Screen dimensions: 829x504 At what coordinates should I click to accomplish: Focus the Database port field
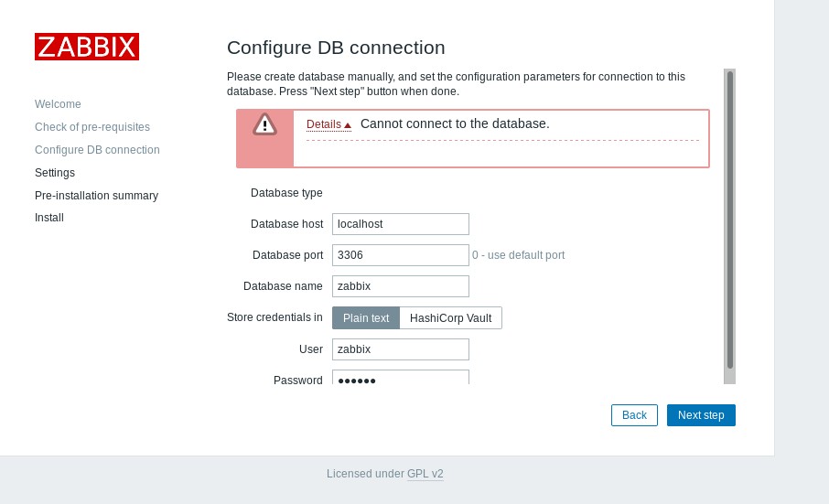(x=400, y=255)
